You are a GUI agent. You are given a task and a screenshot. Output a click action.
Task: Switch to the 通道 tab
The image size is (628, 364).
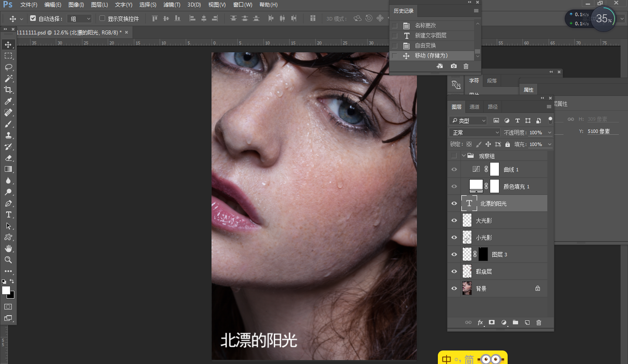click(474, 107)
